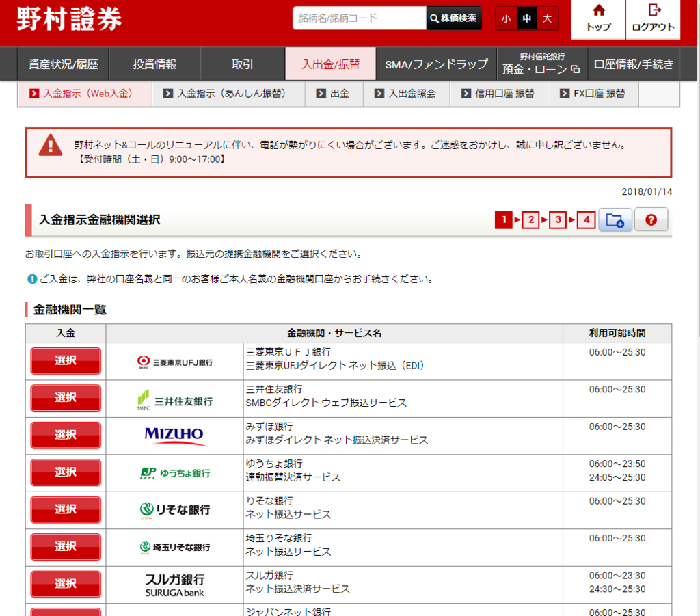Click the add-folder bookmark icon button
This screenshot has height=616, width=700.
(x=615, y=219)
